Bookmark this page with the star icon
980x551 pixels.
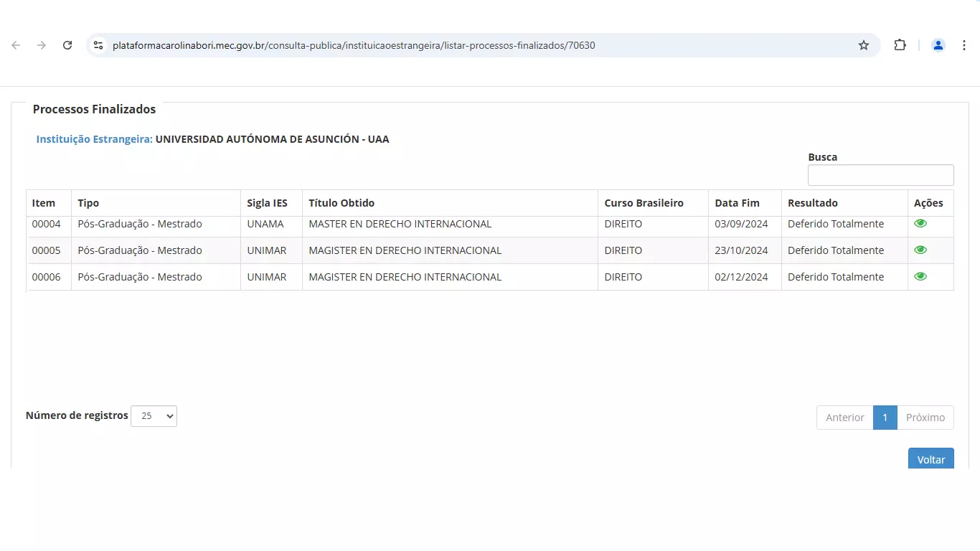pos(864,45)
